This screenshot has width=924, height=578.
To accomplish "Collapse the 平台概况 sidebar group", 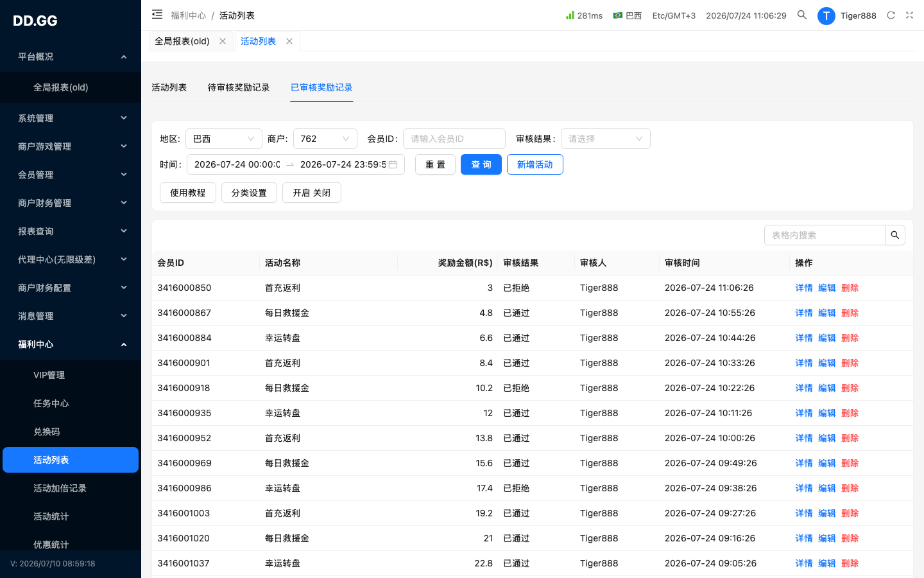I will 71,57.
